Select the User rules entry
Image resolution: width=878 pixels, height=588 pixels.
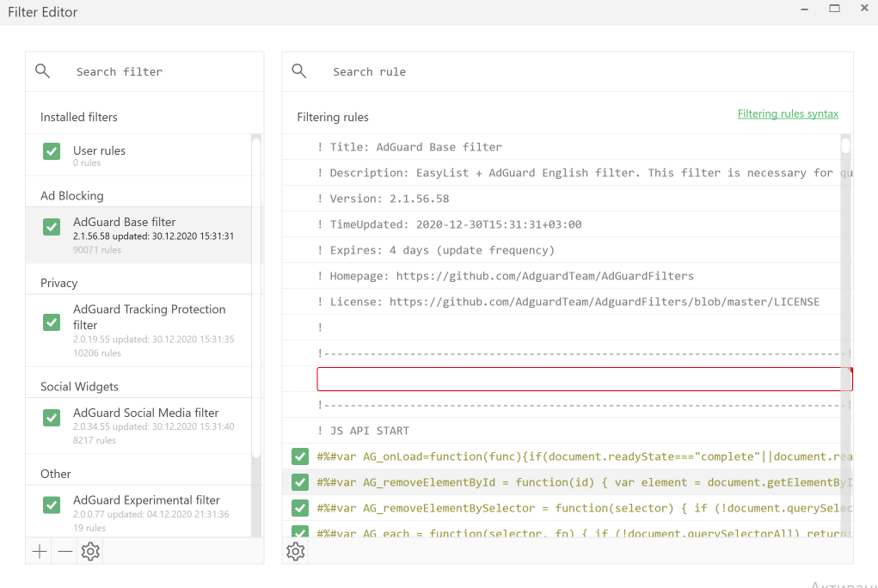coord(138,155)
